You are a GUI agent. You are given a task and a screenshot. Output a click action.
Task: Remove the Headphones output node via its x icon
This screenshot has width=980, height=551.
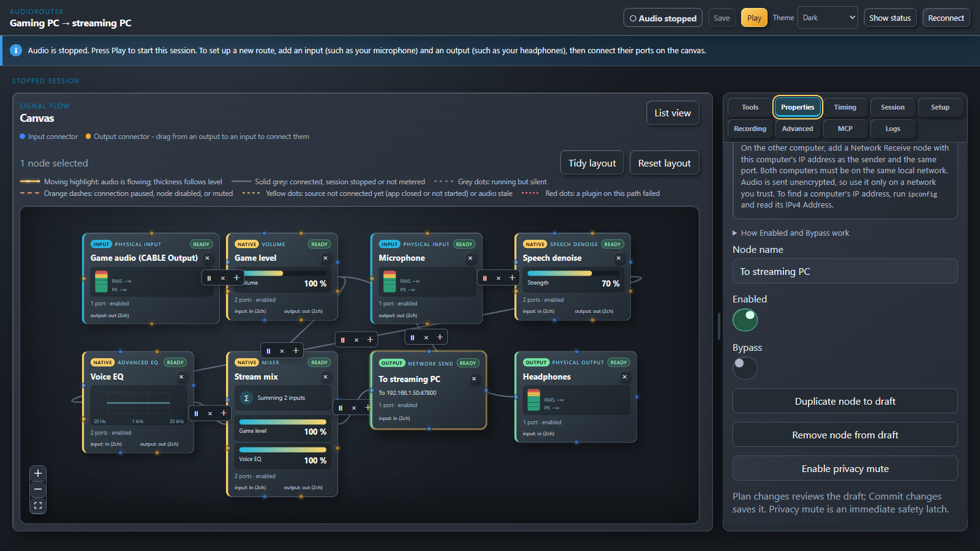[x=625, y=377]
